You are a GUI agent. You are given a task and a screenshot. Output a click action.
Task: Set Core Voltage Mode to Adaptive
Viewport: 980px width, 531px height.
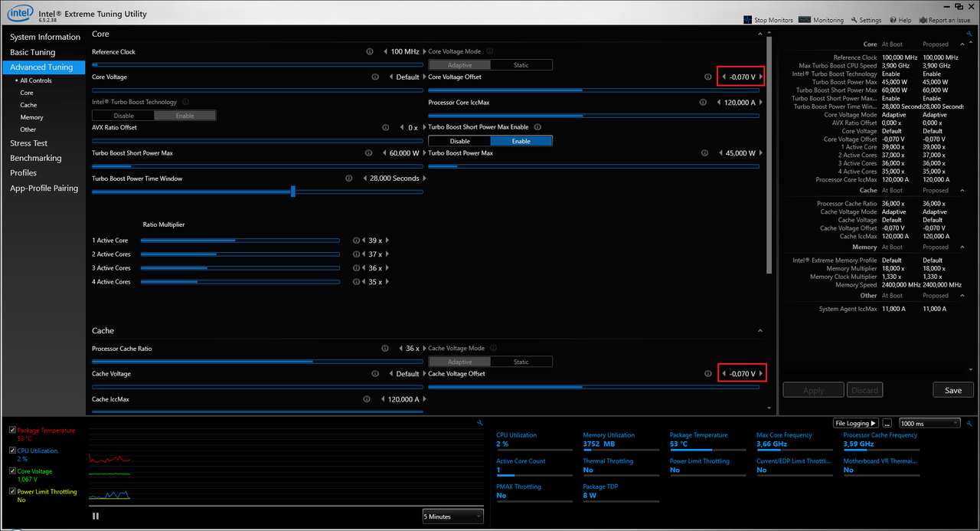pos(459,65)
